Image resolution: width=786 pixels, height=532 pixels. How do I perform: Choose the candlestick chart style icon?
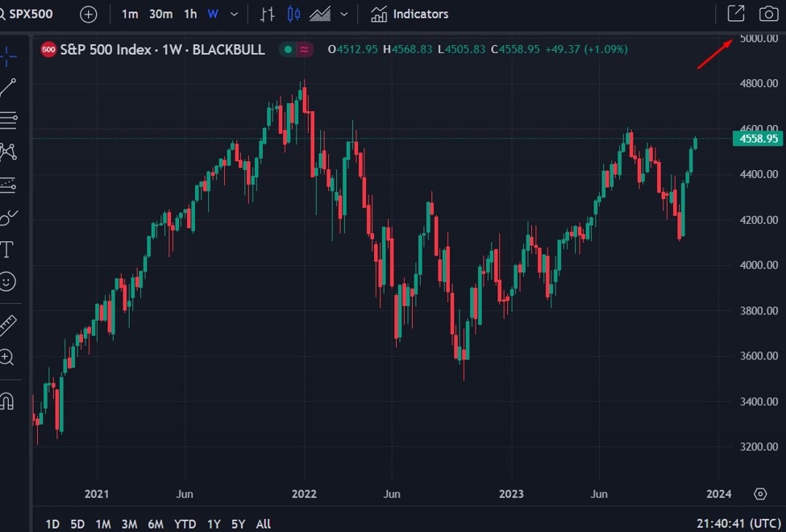(293, 14)
